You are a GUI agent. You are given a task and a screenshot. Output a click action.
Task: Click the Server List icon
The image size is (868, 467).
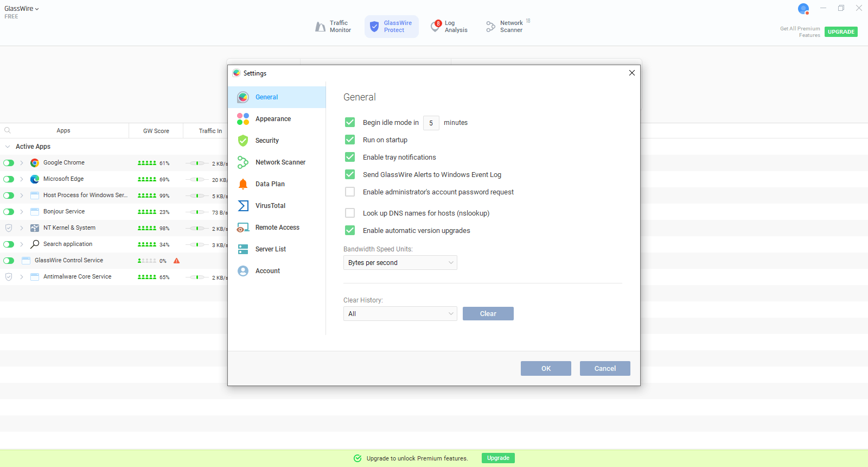coord(243,249)
